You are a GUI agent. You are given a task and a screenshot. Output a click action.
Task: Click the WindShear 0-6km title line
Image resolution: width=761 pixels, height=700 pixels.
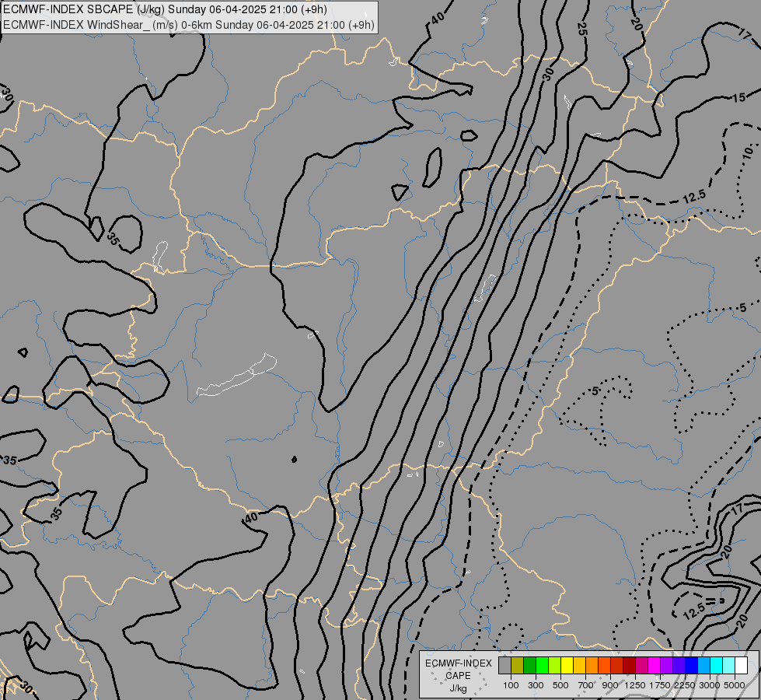tap(189, 25)
